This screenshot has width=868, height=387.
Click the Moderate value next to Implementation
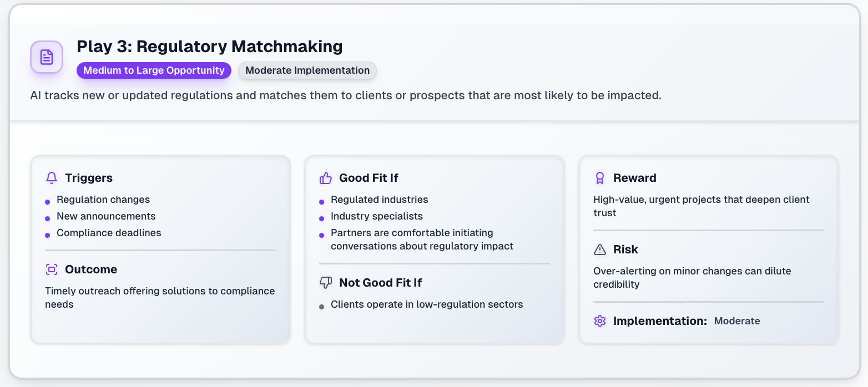click(x=737, y=321)
